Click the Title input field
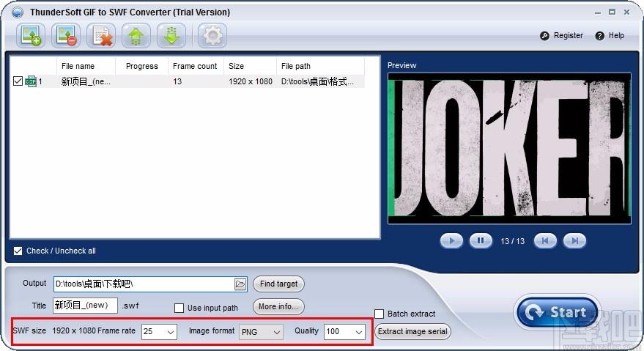The height and width of the screenshot is (351, 644). (x=86, y=306)
